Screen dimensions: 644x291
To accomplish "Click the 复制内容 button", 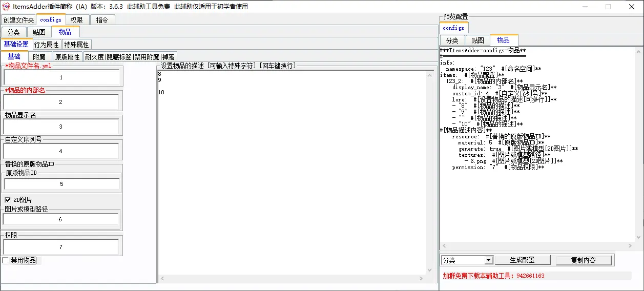I will 584,260.
